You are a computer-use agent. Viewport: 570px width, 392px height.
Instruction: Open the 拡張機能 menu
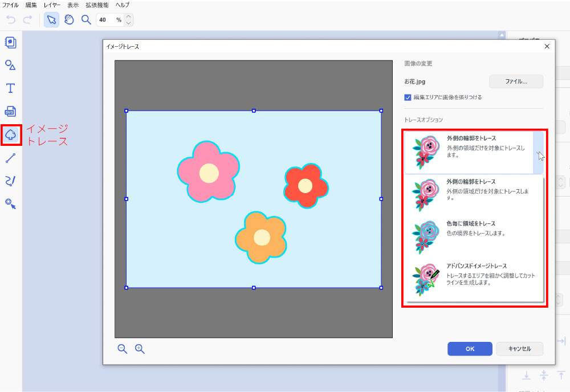click(97, 5)
